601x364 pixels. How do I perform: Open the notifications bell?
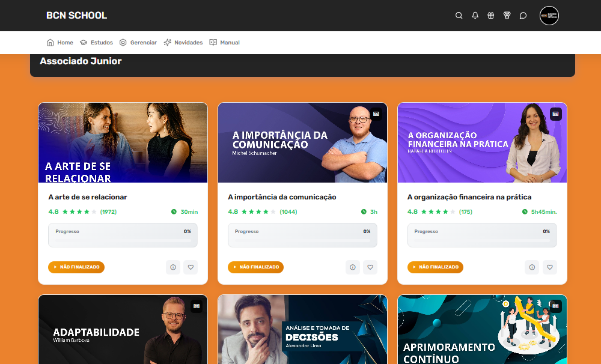click(x=475, y=16)
